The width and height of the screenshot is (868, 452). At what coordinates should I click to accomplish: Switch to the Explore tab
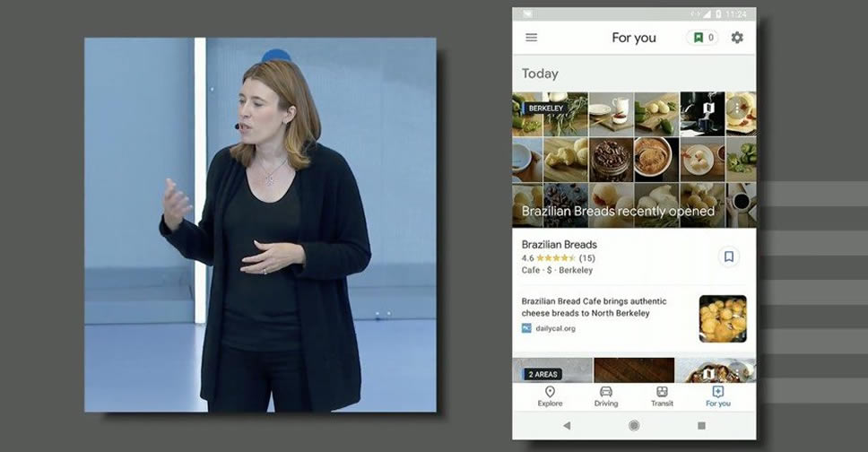click(x=550, y=396)
